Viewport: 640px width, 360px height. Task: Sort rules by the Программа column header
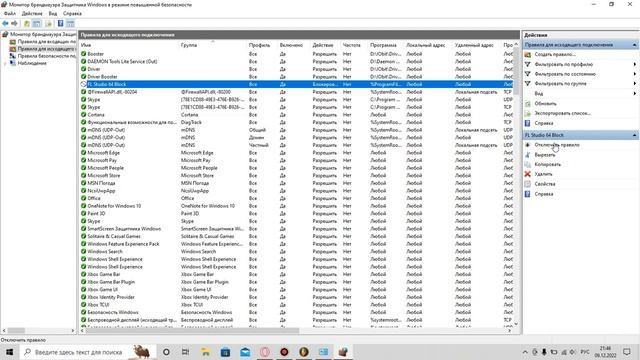[x=386, y=45]
